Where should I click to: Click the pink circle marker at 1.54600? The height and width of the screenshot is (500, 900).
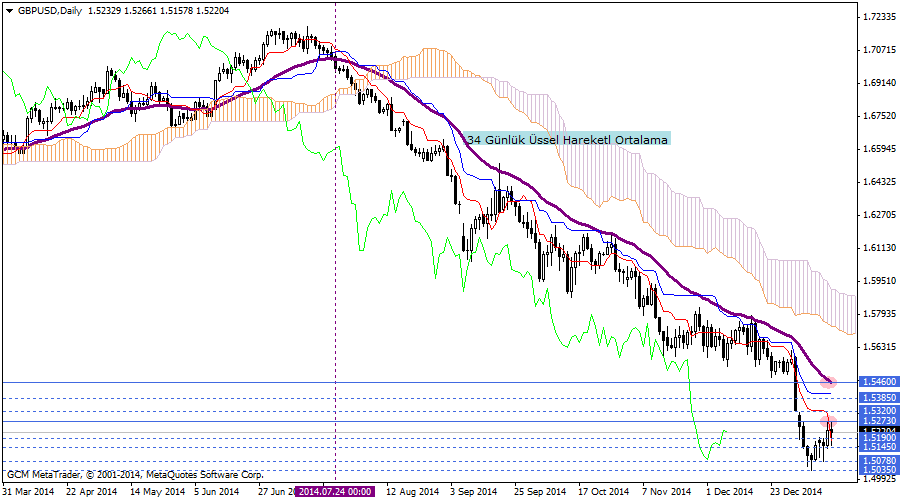coord(828,382)
